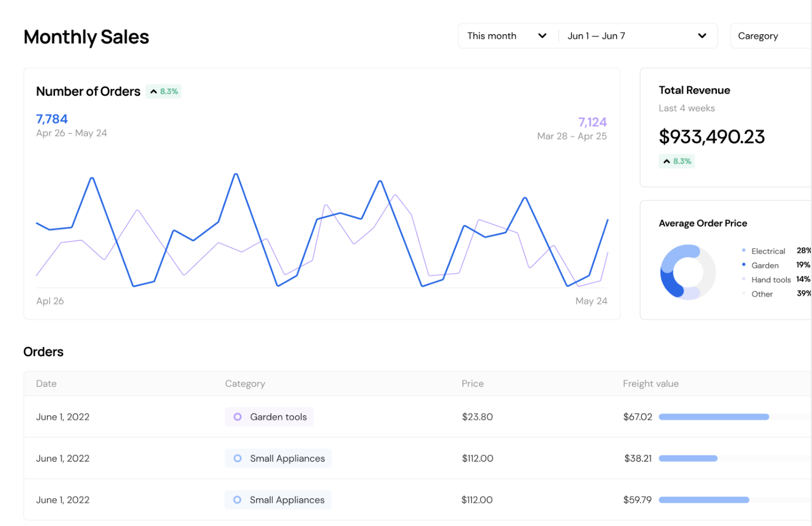Screen dimensions: 812x526
Task: Click the Freight value column header
Action: click(650, 383)
